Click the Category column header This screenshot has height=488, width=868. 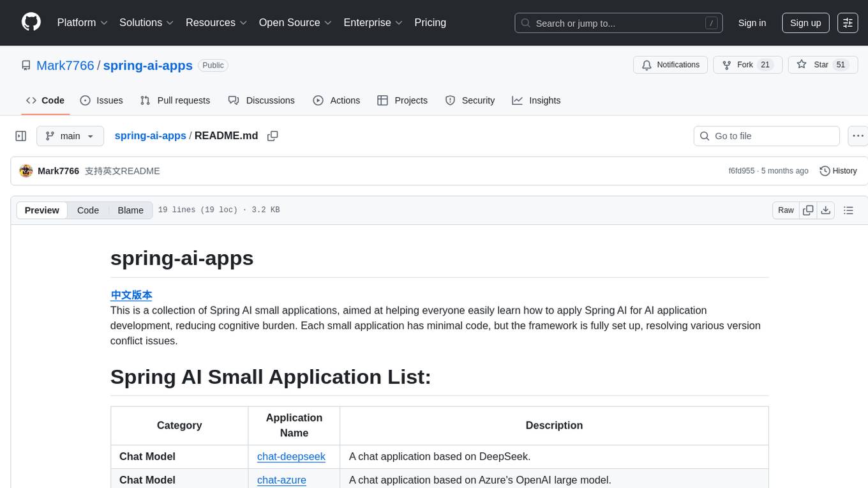(179, 425)
